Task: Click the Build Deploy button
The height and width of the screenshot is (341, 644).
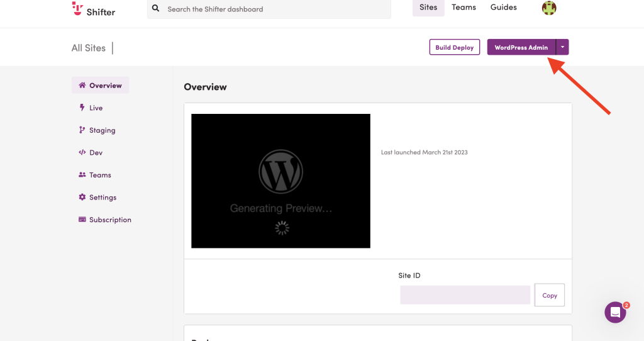Action: [455, 47]
